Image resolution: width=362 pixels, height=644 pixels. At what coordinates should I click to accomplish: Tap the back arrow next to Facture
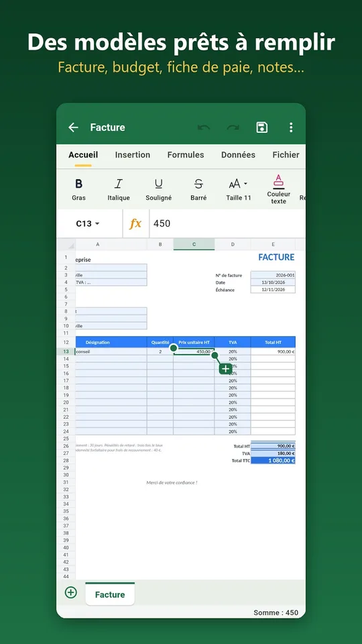click(73, 127)
